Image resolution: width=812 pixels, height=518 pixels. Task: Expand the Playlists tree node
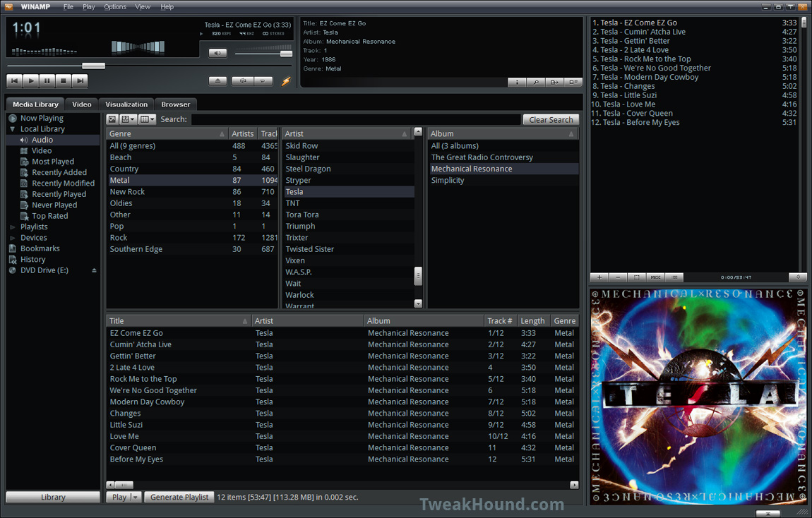[13, 227]
